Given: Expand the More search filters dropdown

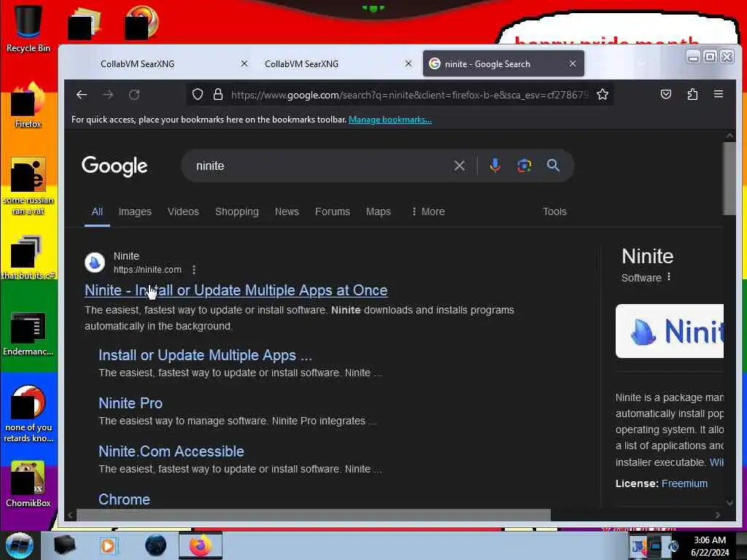Looking at the screenshot, I should coord(427,211).
